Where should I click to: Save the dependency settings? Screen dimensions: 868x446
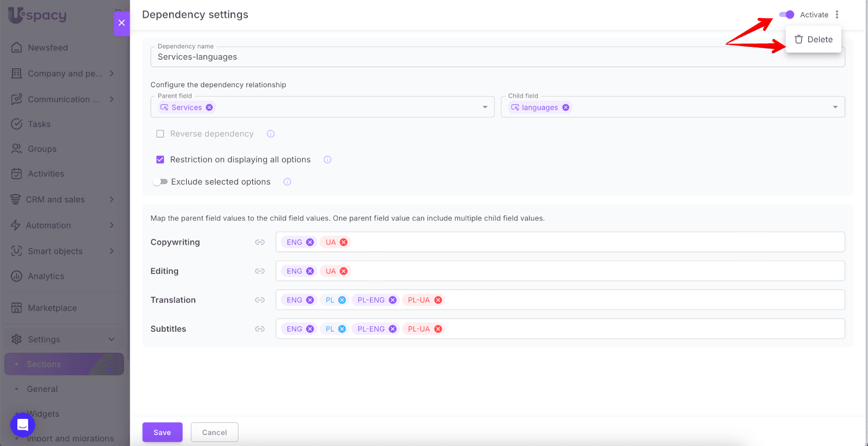(162, 432)
